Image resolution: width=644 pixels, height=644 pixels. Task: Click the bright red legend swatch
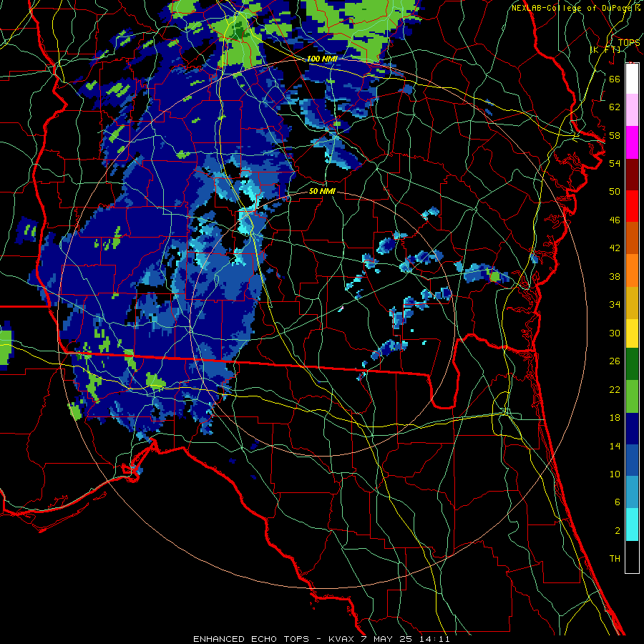[632, 206]
